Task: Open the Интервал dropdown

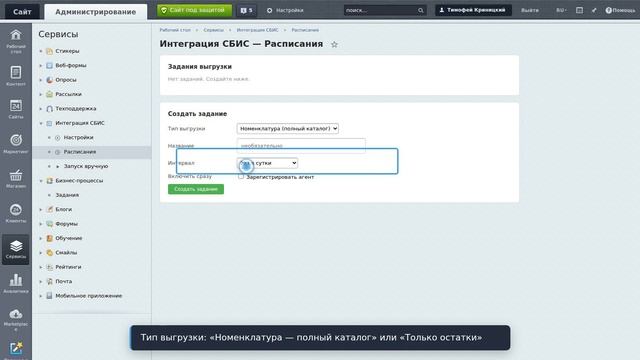Action: [267, 163]
